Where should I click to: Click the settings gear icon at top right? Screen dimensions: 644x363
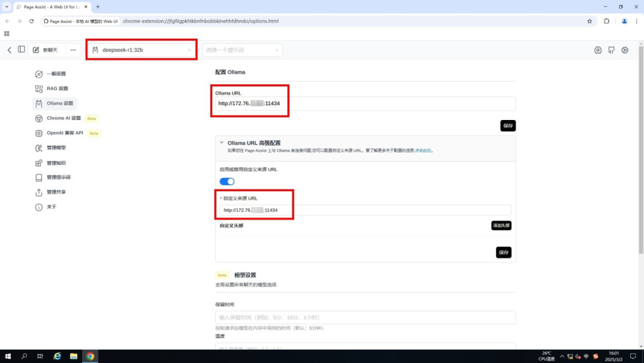point(625,50)
